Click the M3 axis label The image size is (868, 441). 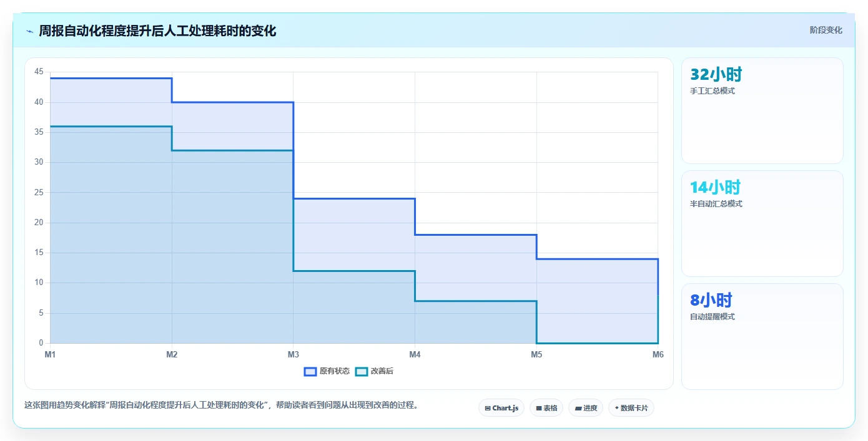(x=293, y=355)
